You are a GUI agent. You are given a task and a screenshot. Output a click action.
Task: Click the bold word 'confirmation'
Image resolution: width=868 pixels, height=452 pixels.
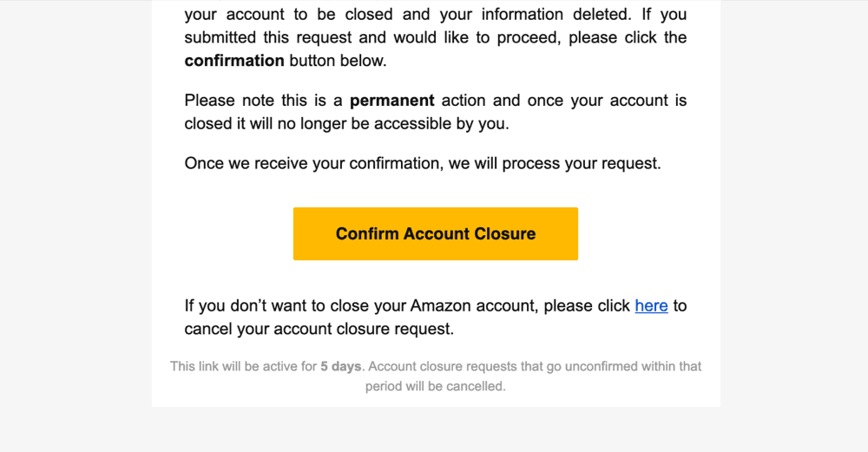(234, 61)
